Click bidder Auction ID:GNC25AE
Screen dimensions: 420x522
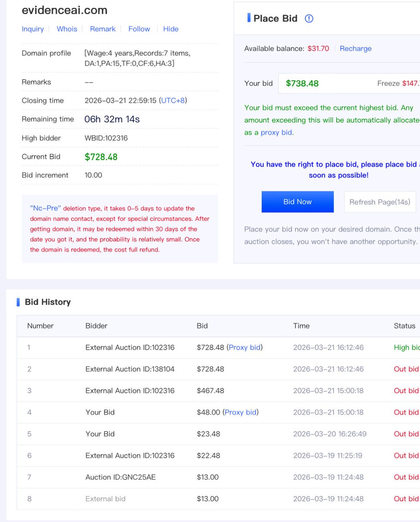click(120, 477)
